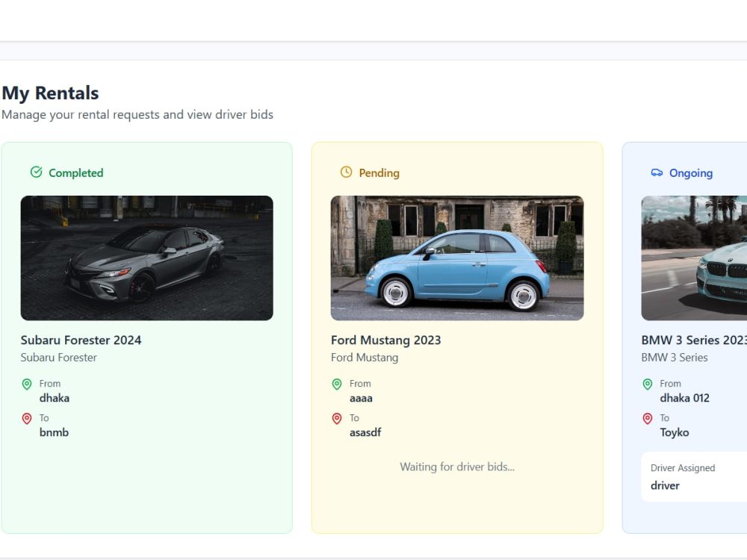Click the 'bnmb' destination text

pyautogui.click(x=54, y=432)
